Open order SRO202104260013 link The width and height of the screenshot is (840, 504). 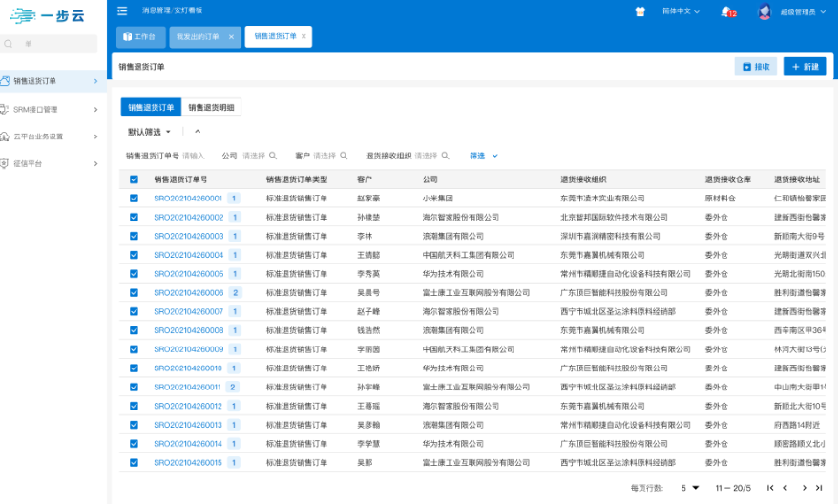point(188,425)
